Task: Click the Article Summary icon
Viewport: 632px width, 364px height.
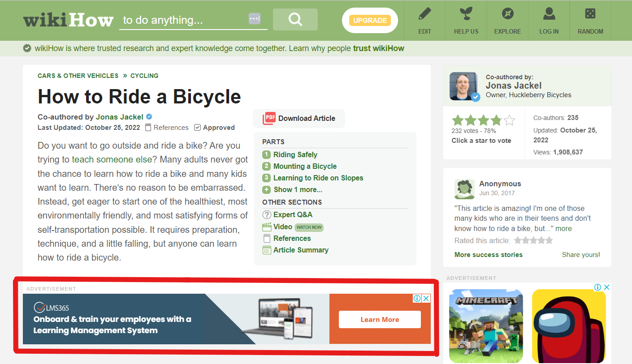Action: coord(267,250)
